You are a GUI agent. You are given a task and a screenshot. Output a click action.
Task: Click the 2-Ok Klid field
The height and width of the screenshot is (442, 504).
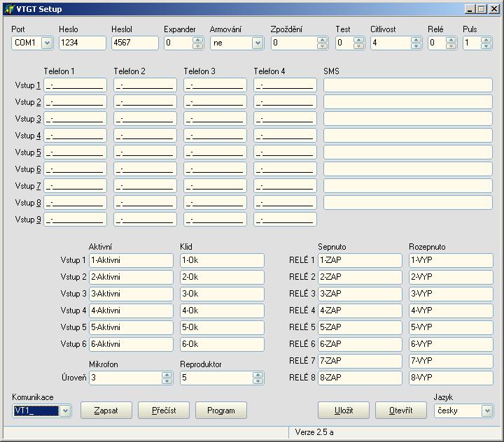[x=222, y=277]
